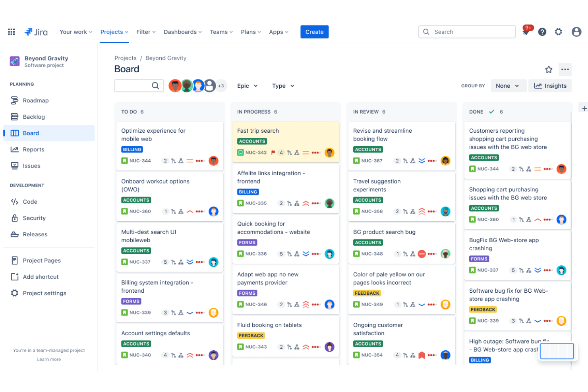Viewport: 588px width, 392px height.
Task: Open the Type filter dropdown
Action: click(283, 86)
